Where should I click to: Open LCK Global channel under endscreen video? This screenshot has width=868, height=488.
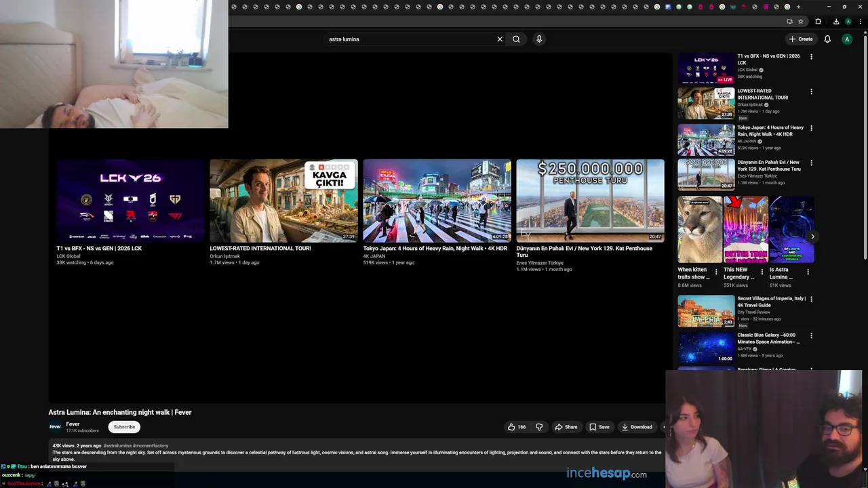[x=68, y=256]
